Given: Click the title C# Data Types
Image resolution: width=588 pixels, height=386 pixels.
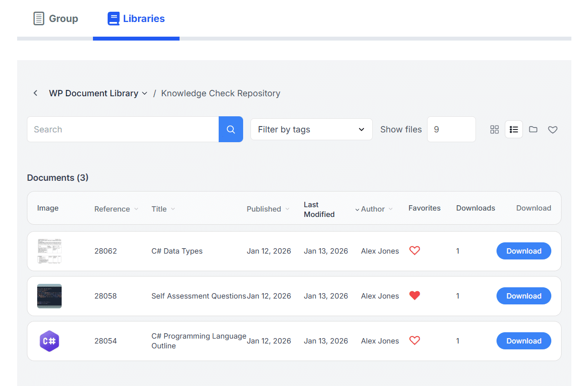Looking at the screenshot, I should coord(177,251).
